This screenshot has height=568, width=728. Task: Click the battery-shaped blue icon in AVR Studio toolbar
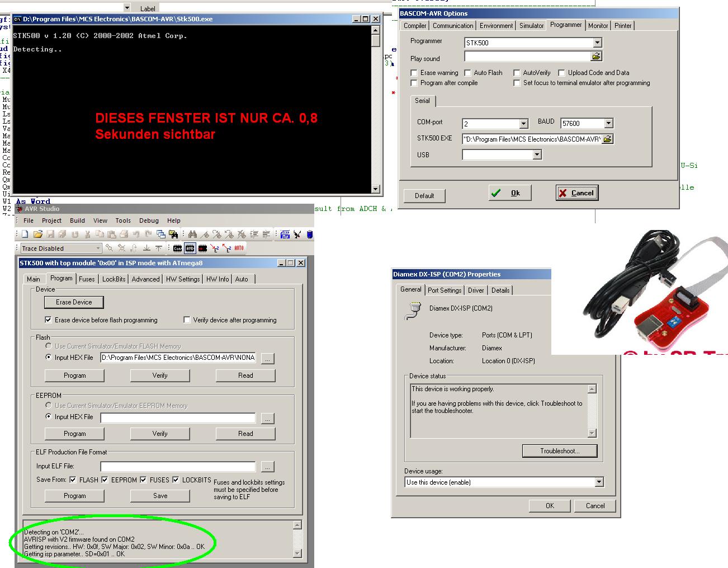tap(309, 234)
